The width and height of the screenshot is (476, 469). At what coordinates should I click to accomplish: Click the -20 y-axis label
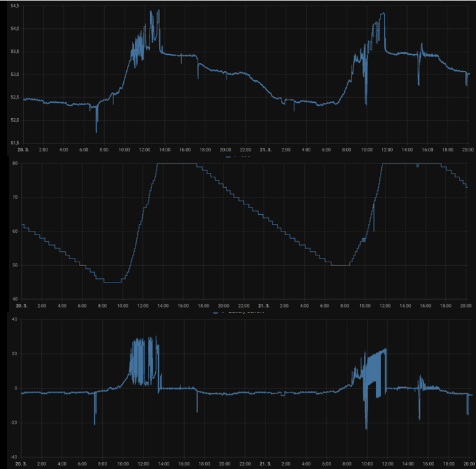pos(14,423)
